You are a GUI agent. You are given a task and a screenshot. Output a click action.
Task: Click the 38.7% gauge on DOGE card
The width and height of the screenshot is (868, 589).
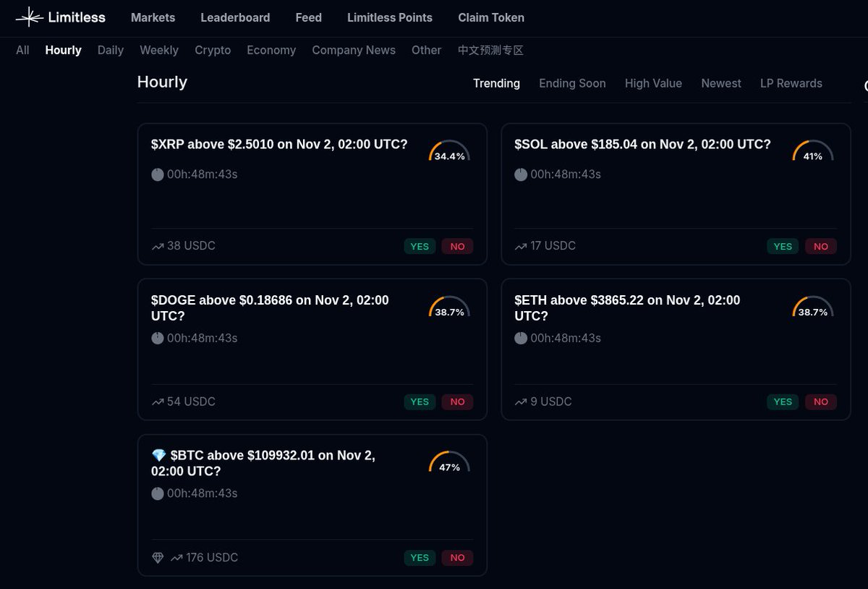(x=449, y=308)
